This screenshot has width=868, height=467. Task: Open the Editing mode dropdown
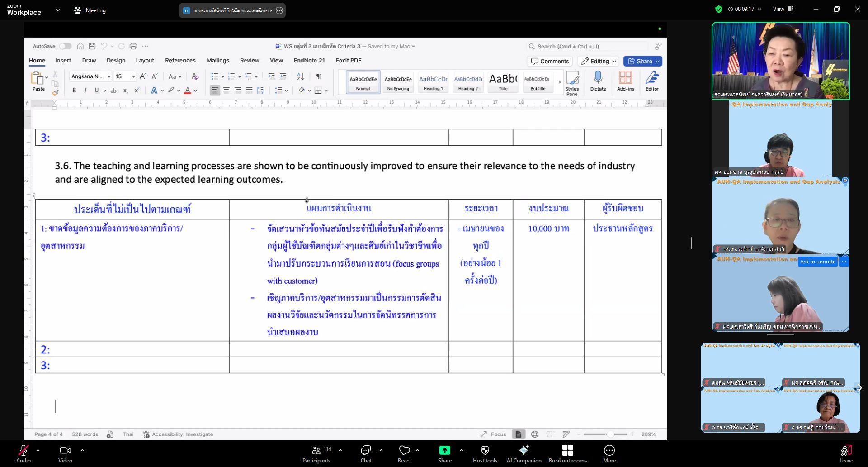pos(599,61)
